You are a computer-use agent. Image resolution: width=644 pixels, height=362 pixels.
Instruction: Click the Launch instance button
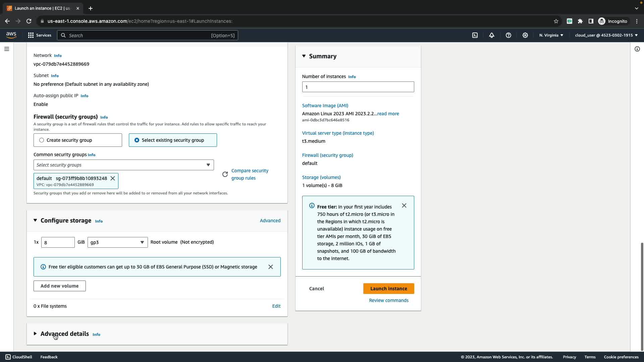coord(388,289)
